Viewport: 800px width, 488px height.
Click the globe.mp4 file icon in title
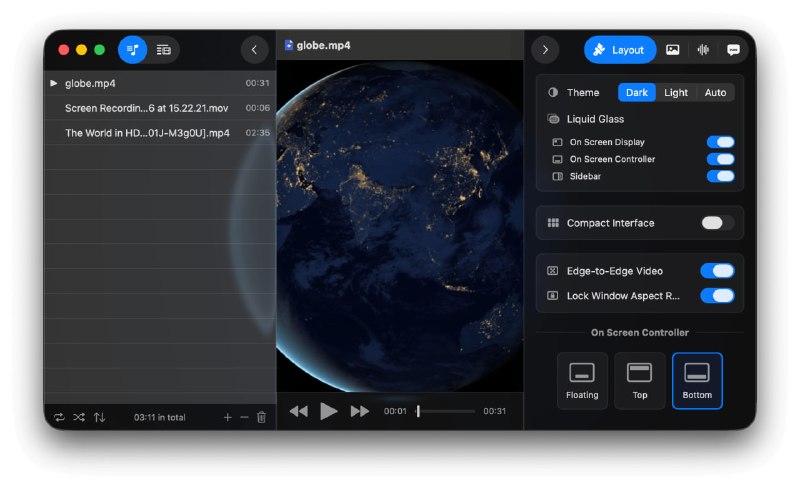(289, 45)
